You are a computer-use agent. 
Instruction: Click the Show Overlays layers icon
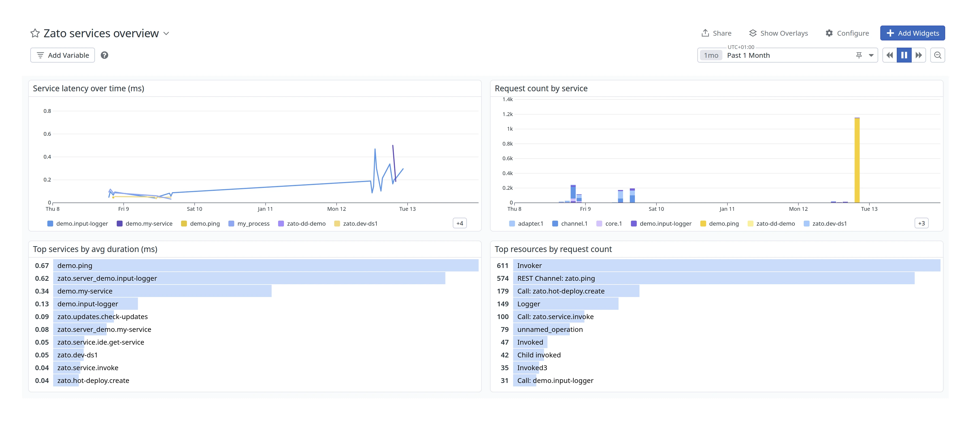click(x=752, y=33)
